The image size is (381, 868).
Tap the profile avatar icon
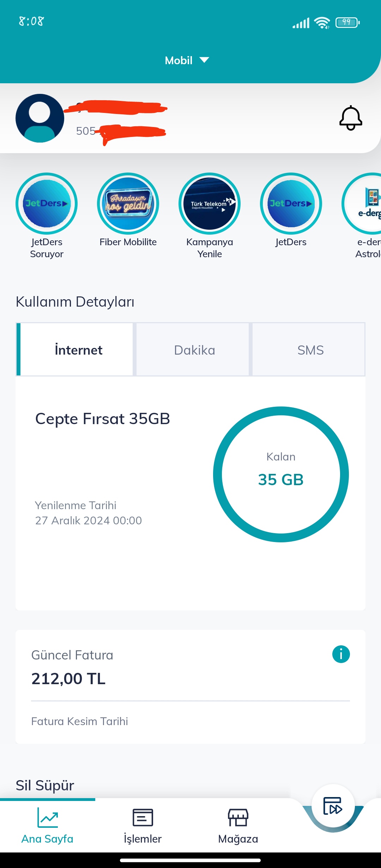tap(40, 118)
